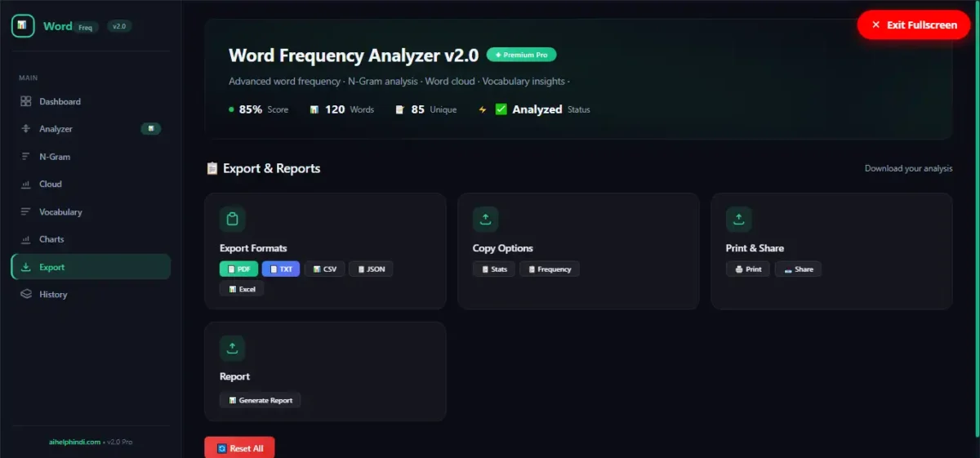Screen dimensions: 980x458
Task: Click the Copy Options upload icon
Action: tap(485, 219)
